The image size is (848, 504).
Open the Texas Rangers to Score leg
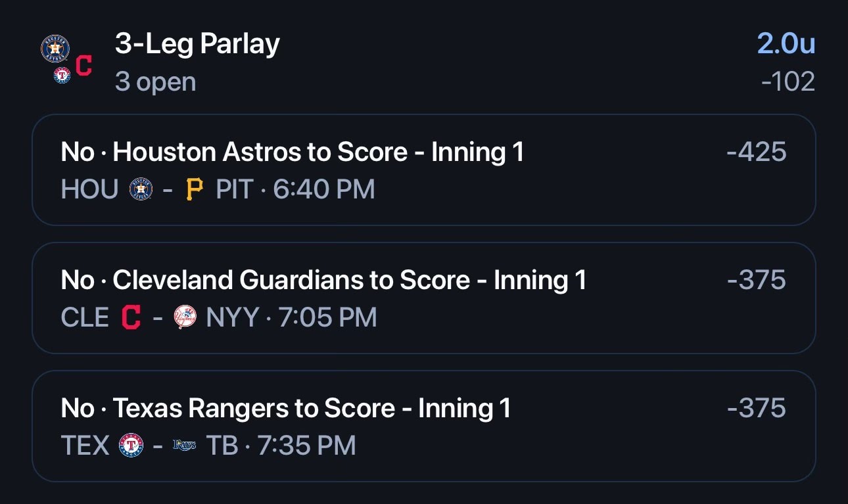click(x=424, y=426)
